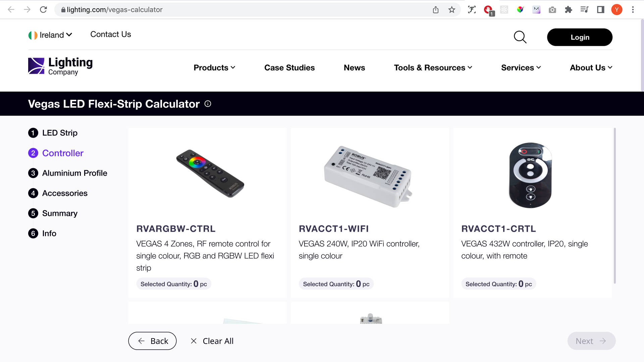Expand the Products menu
The height and width of the screenshot is (362, 644).
click(x=214, y=68)
